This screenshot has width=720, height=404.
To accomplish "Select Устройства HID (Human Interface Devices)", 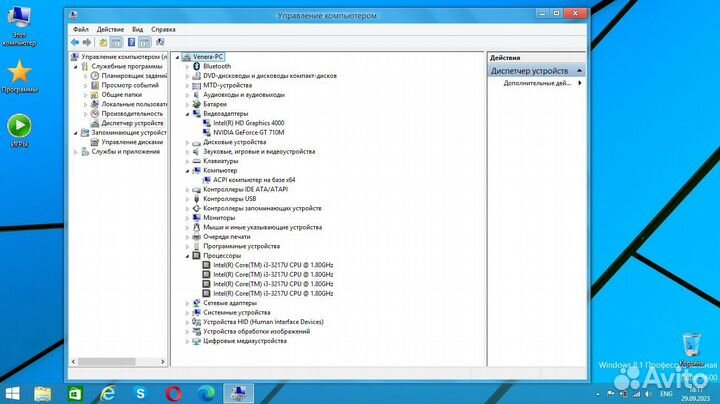I will coord(263,322).
